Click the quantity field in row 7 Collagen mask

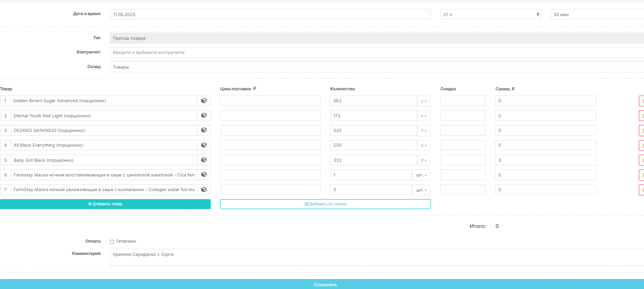pyautogui.click(x=371, y=190)
